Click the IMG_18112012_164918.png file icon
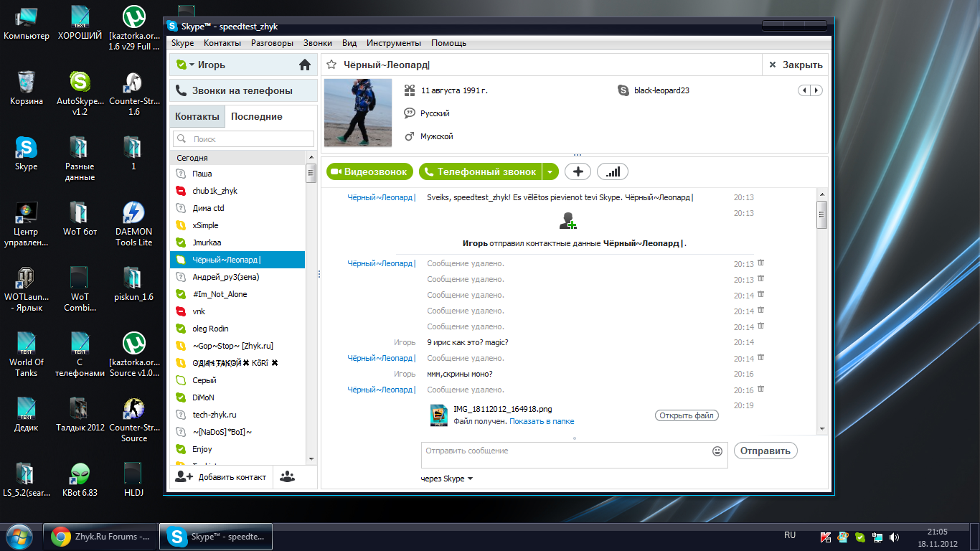Image resolution: width=980 pixels, height=551 pixels. 439,415
